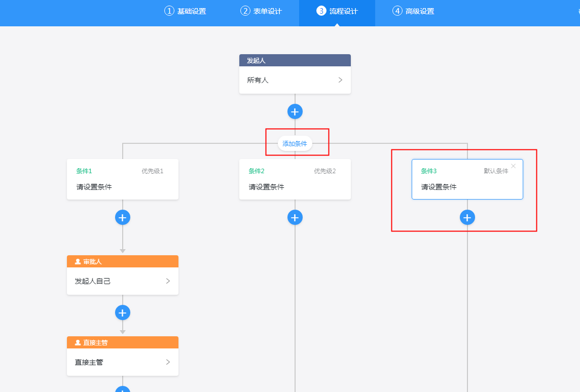
Task: Switch to the 表单设计 step tab
Action: click(x=261, y=11)
